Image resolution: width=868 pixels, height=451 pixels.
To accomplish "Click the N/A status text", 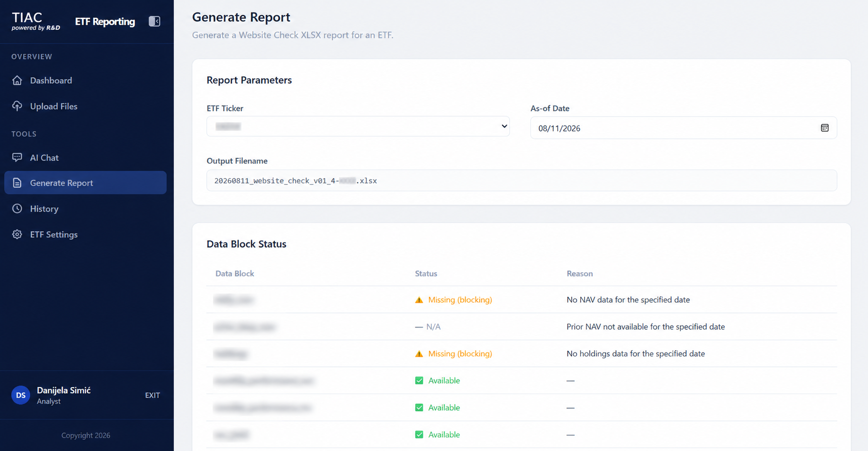I will point(434,327).
